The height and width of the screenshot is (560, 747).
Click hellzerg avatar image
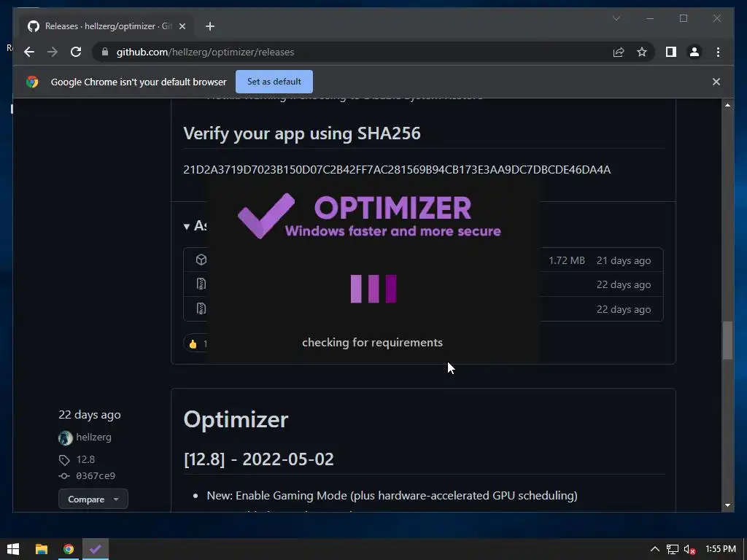coord(65,437)
